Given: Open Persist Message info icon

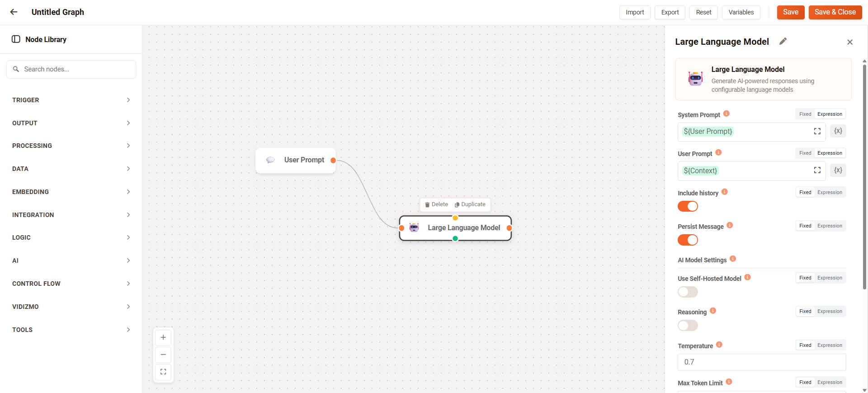Looking at the screenshot, I should [x=730, y=225].
